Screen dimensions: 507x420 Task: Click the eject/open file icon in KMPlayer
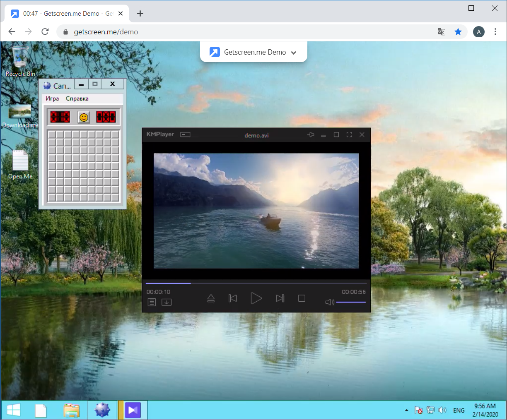pyautogui.click(x=211, y=298)
